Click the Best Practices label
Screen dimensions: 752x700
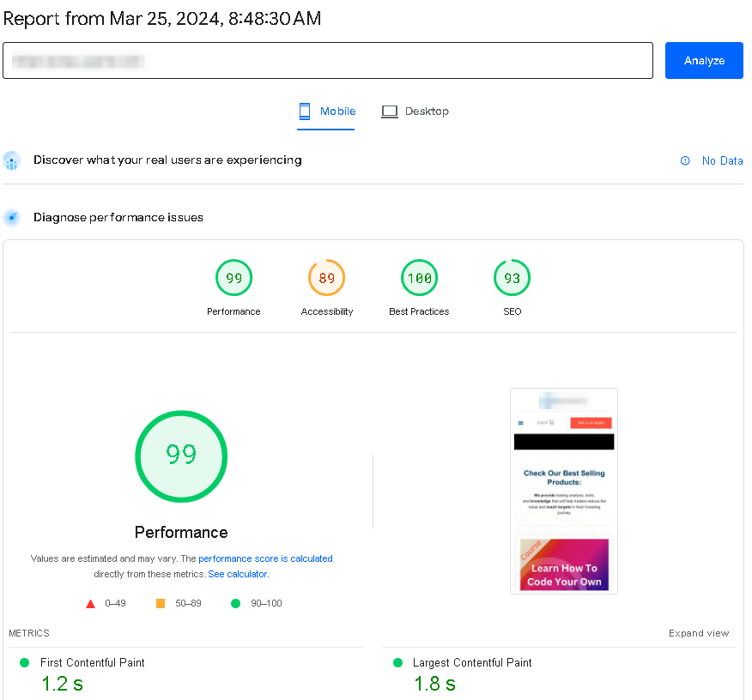419,311
